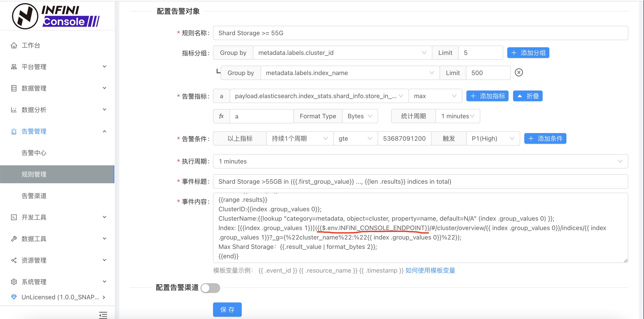Open 告警中心 in the sidebar
This screenshot has height=319, width=644.
click(x=34, y=153)
